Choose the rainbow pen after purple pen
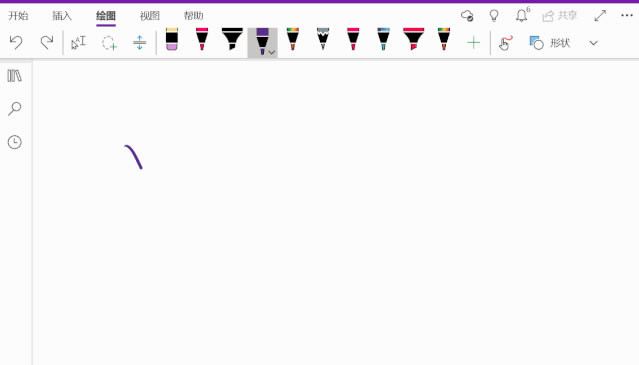 293,39
